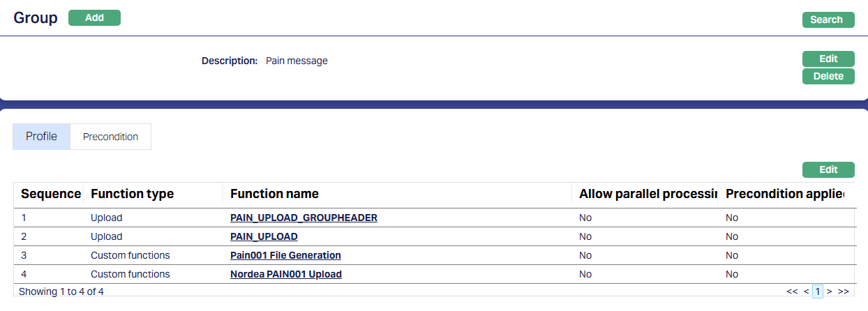Go to first page with << arrow
This screenshot has width=868, height=311.
pos(792,291)
